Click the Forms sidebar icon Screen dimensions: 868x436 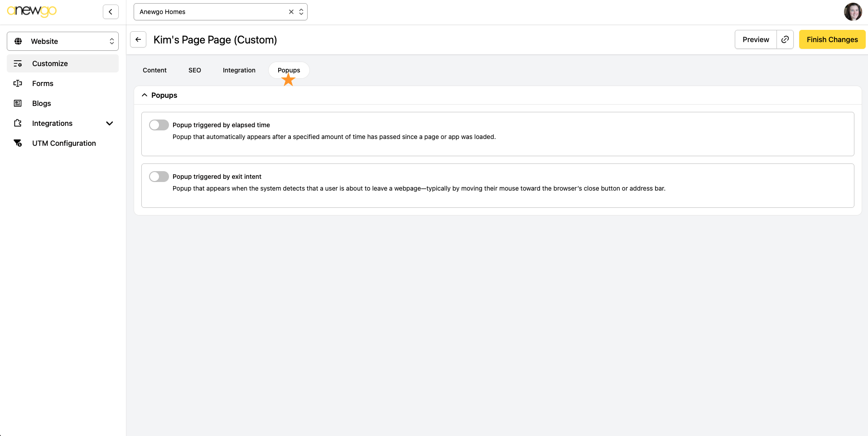[18, 83]
